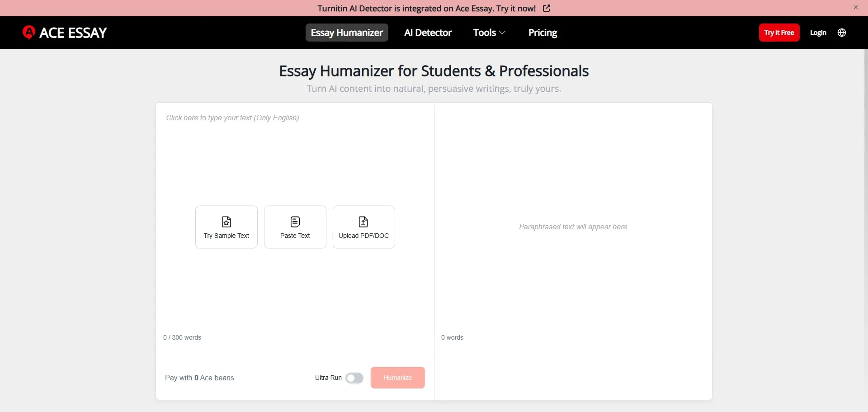
Task: Select the Essay Humanizer nav item
Action: [x=346, y=32]
